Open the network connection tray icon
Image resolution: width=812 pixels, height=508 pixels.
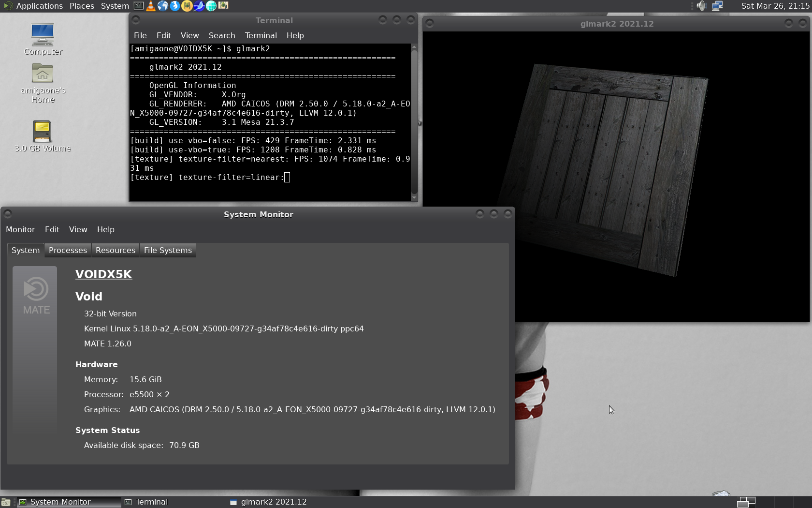[717, 6]
